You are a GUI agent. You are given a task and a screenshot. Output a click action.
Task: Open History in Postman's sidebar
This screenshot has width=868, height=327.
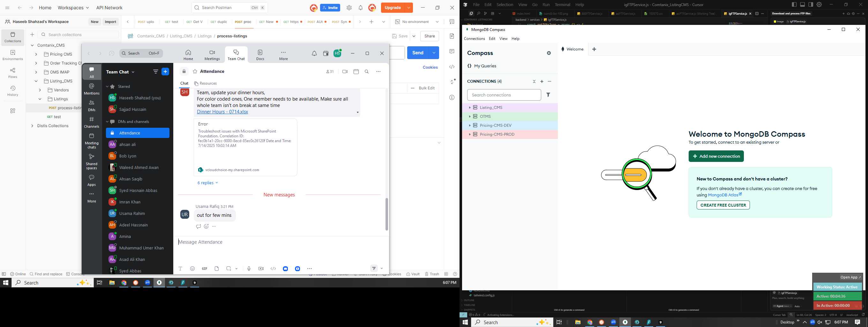[x=13, y=91]
